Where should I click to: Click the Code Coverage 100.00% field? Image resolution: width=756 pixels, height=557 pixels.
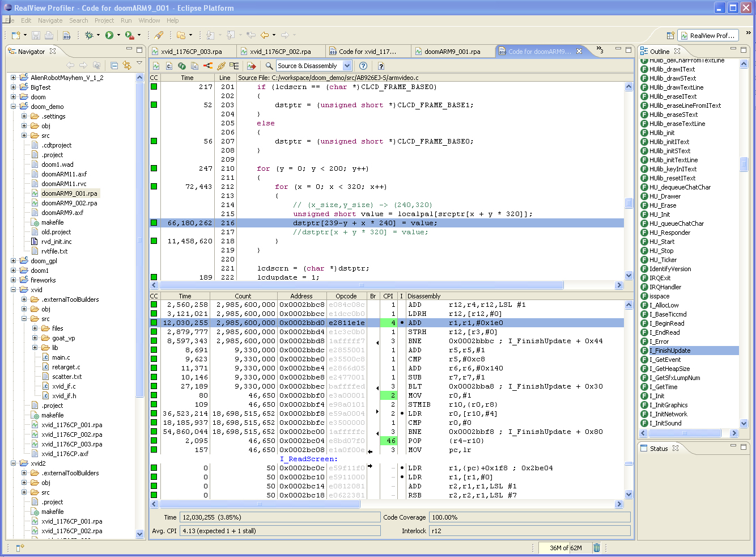click(x=530, y=517)
